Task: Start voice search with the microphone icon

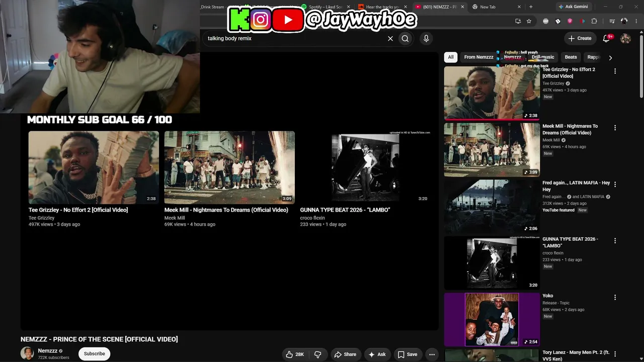Action: coord(426,38)
